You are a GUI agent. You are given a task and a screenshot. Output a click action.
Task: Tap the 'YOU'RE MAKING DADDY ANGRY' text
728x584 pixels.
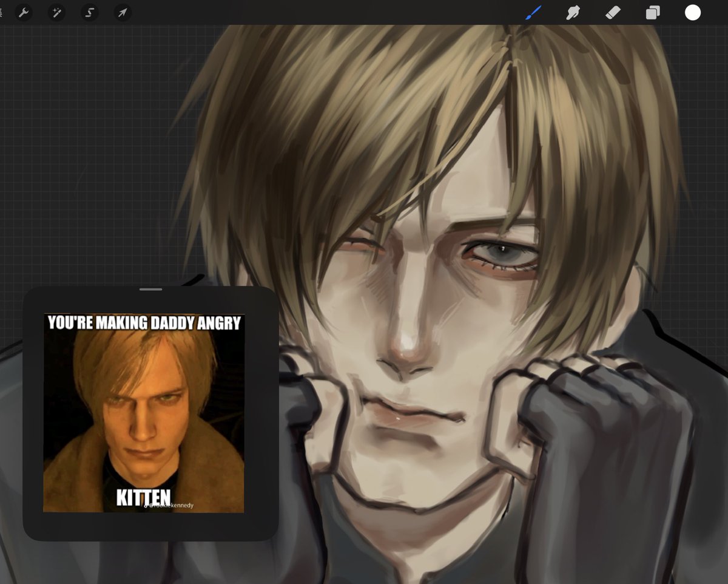click(x=145, y=322)
